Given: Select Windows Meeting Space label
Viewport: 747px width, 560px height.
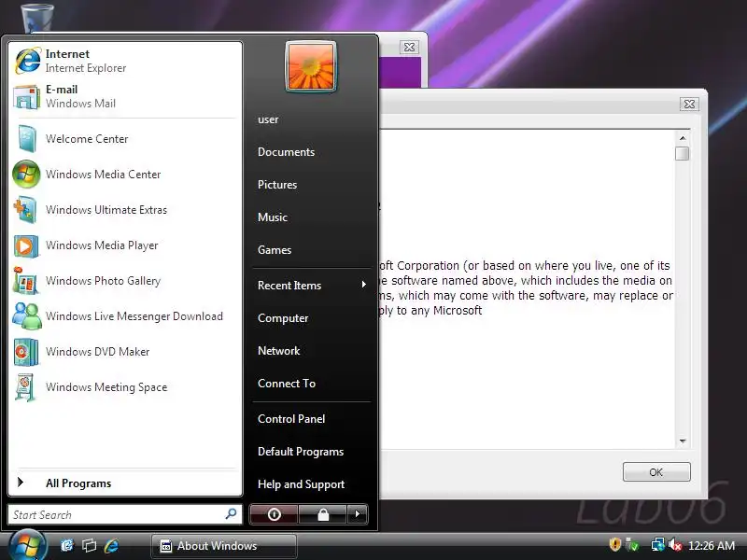Looking at the screenshot, I should click(x=106, y=387).
